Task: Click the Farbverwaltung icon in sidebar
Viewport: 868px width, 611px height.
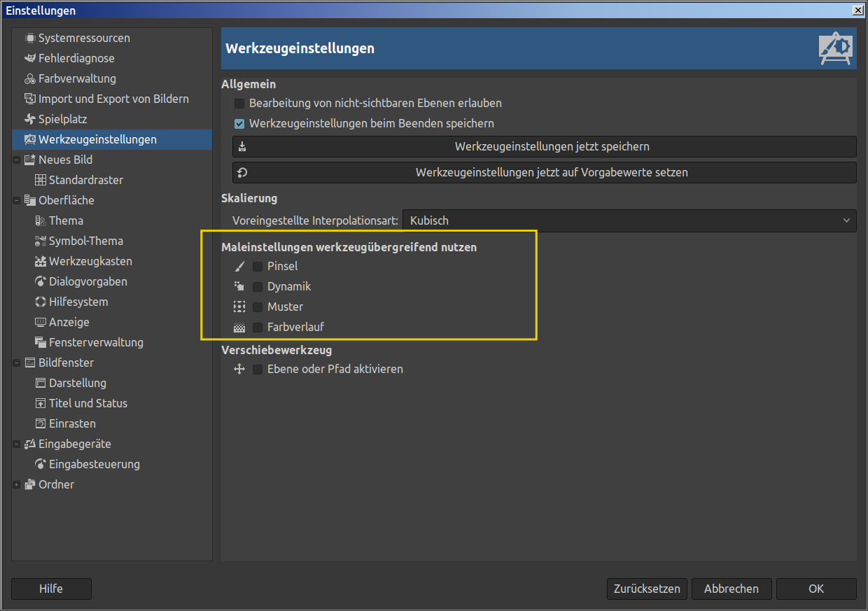Action: (x=30, y=78)
